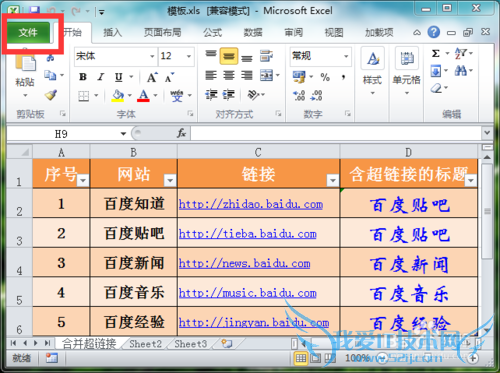
Task: Switch to the Sheet3 tab
Action: click(x=191, y=344)
